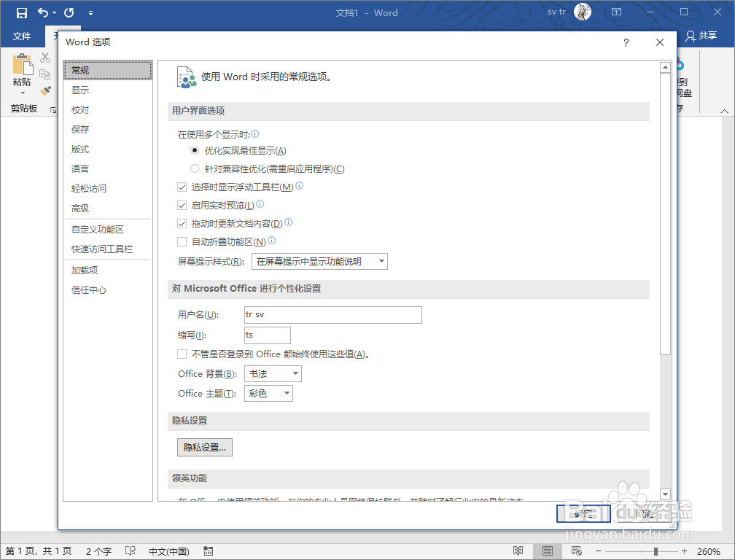Select 加载项 category
The height and width of the screenshot is (560, 735).
click(108, 270)
